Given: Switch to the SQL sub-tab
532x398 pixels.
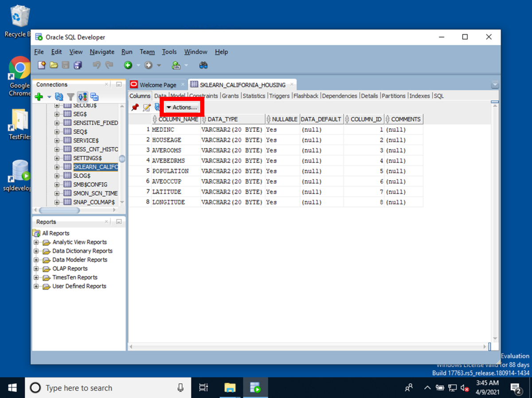Looking at the screenshot, I should [x=438, y=96].
